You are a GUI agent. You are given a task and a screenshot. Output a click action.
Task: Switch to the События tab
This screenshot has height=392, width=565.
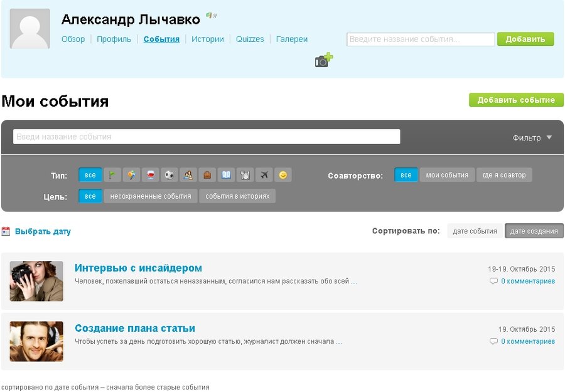[161, 39]
